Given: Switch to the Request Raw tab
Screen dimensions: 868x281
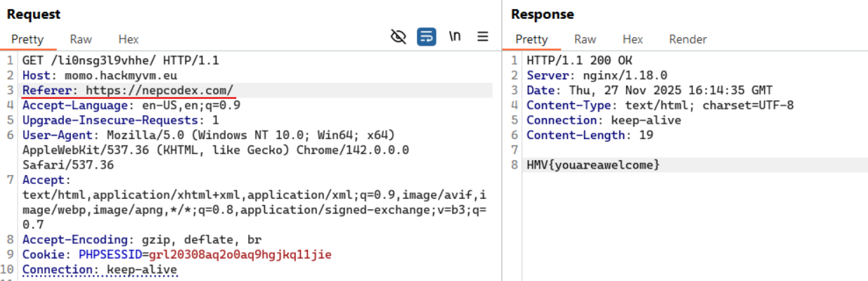Looking at the screenshot, I should point(81,39).
